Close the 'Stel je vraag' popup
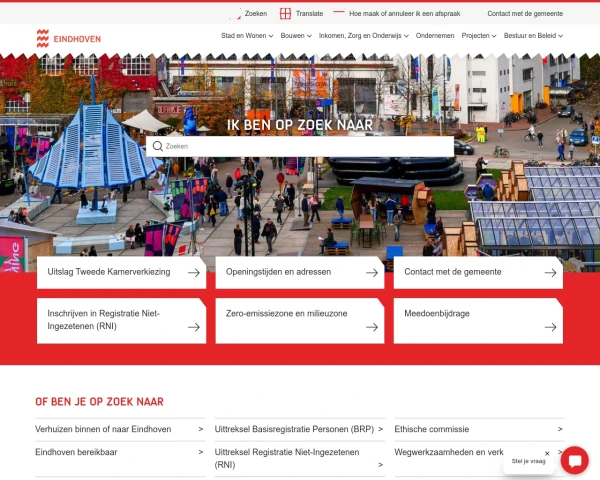Viewport: 600px width, 480px height. 547,453
